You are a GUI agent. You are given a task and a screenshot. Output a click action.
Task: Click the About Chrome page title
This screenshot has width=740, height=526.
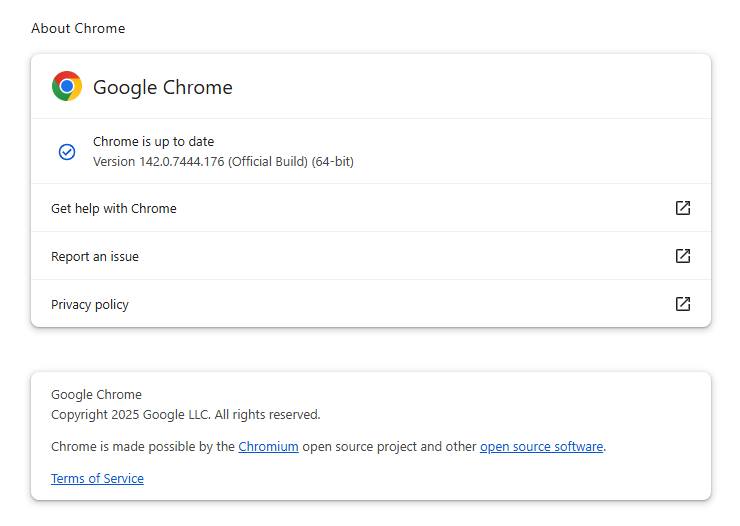coord(78,28)
